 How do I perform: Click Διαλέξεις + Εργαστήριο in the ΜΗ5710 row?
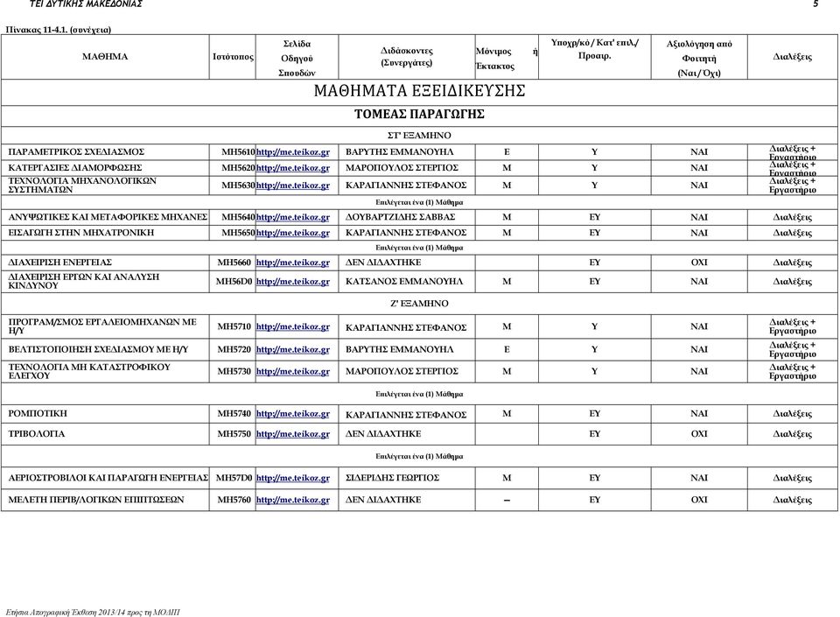pyautogui.click(x=793, y=326)
